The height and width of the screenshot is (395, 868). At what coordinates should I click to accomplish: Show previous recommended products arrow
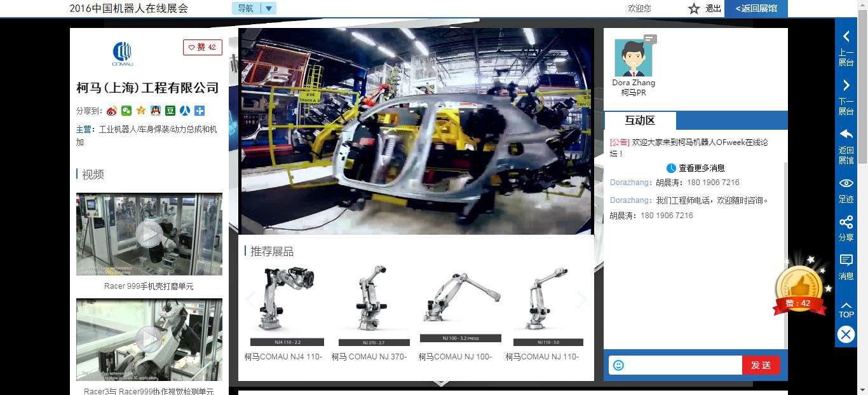tap(250, 300)
